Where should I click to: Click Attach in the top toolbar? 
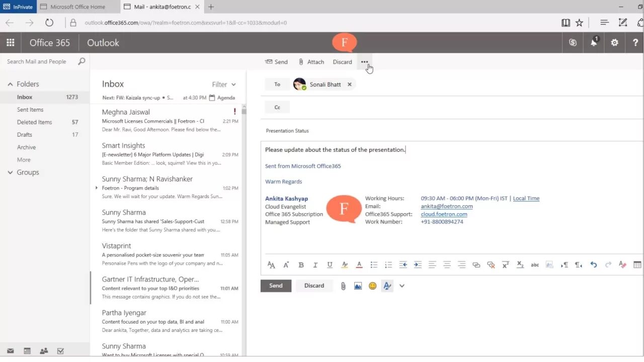[x=311, y=62]
